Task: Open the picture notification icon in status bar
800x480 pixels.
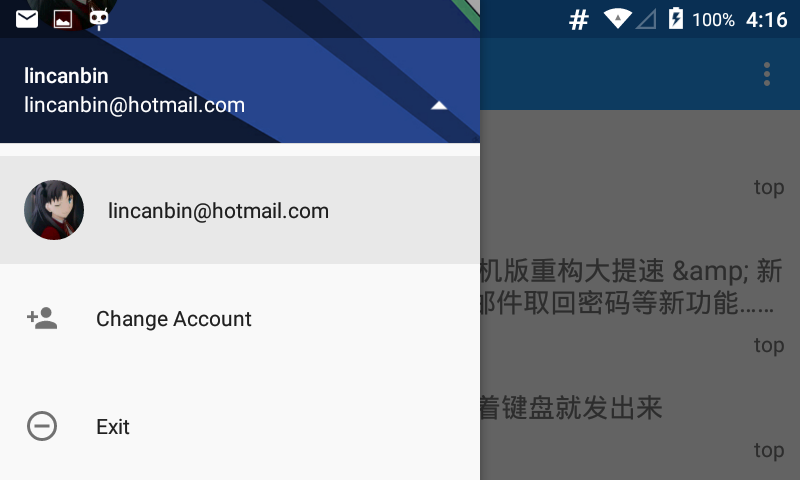Action: click(x=63, y=19)
